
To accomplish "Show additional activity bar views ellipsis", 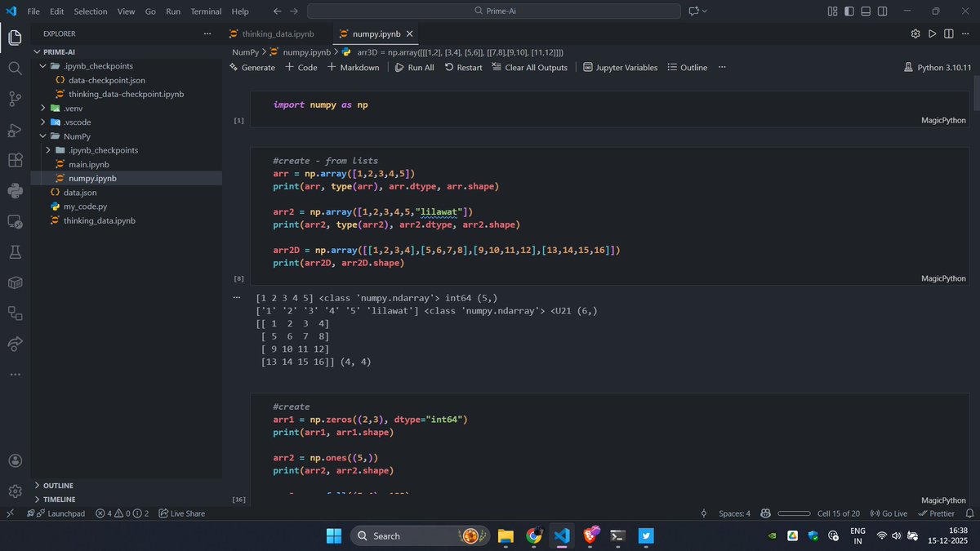I will tap(15, 375).
